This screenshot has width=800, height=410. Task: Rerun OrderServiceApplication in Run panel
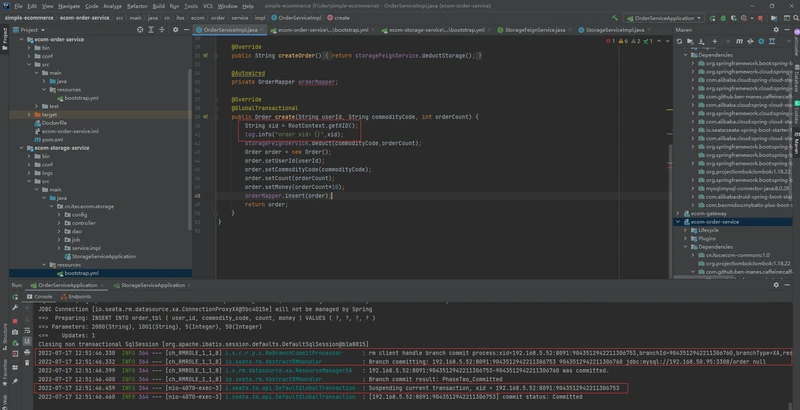(15, 297)
